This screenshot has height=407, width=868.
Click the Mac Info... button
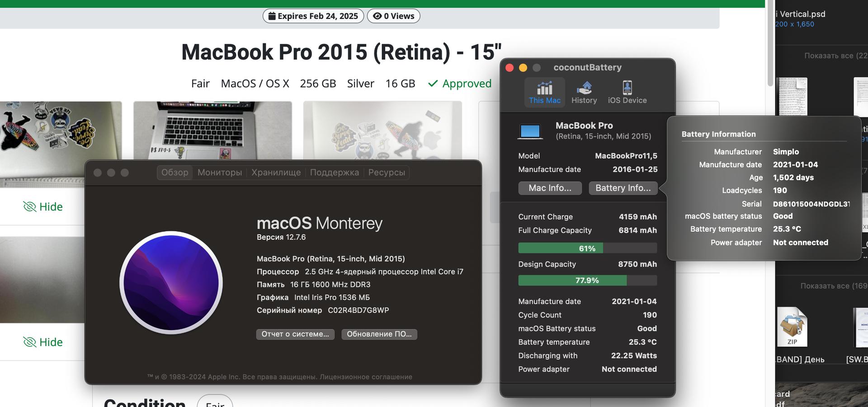[x=550, y=188]
